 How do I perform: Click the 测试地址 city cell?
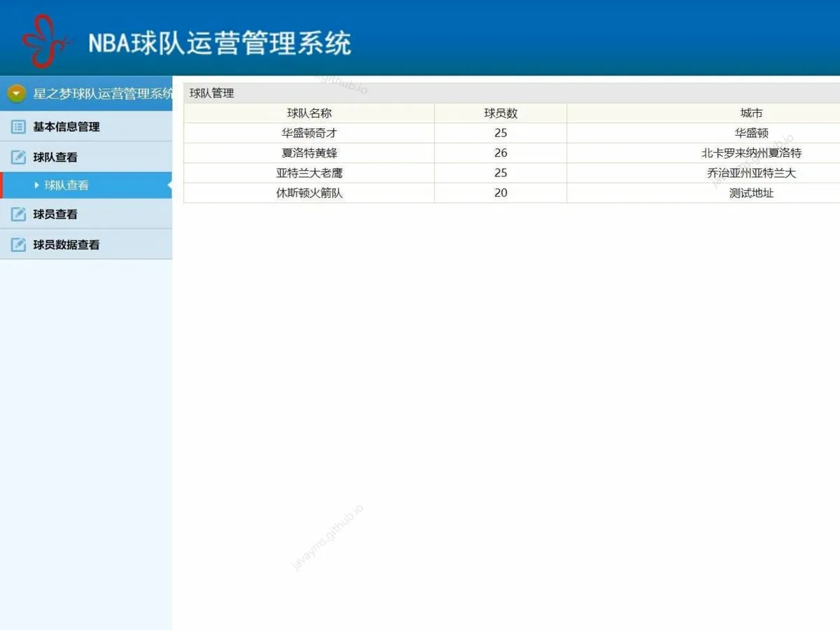click(x=703, y=193)
